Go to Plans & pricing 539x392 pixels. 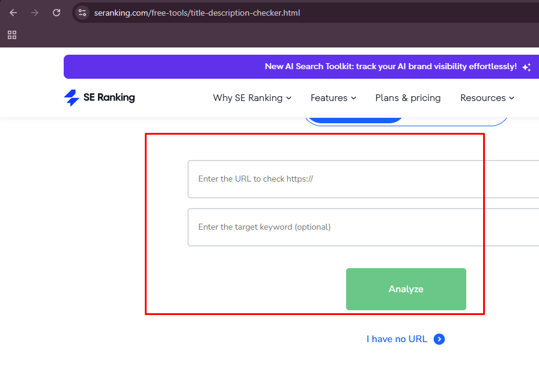click(408, 98)
